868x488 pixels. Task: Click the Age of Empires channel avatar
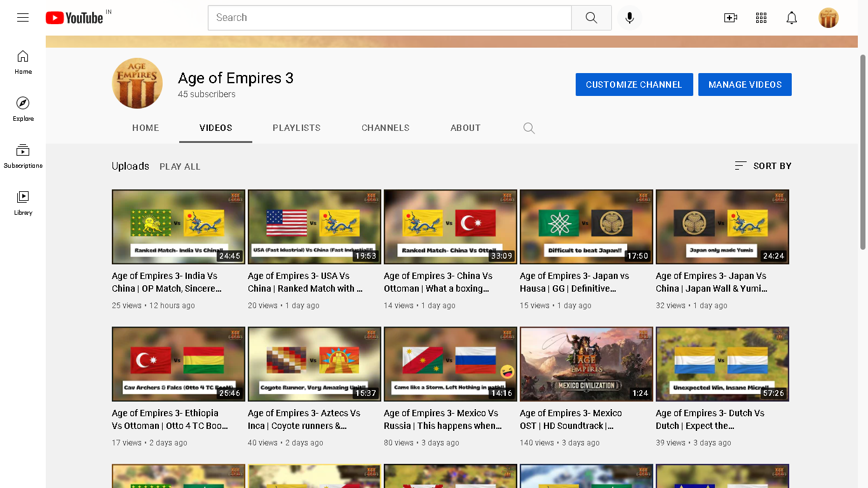coord(137,83)
